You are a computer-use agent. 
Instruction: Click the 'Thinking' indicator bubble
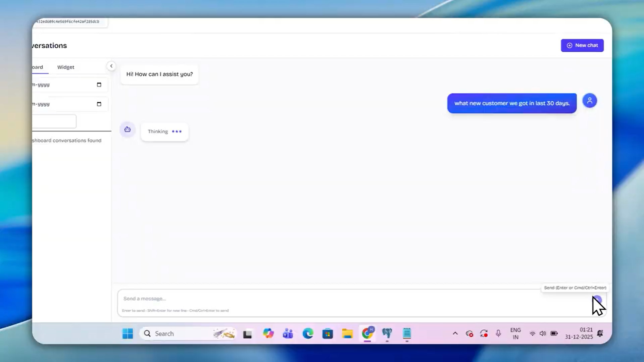click(164, 132)
